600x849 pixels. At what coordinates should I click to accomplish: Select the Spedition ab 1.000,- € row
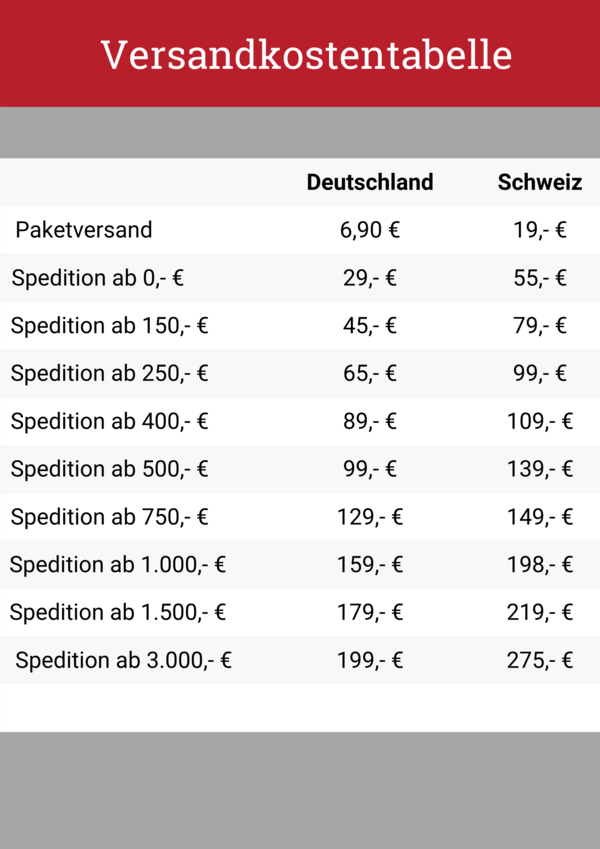[x=300, y=565]
